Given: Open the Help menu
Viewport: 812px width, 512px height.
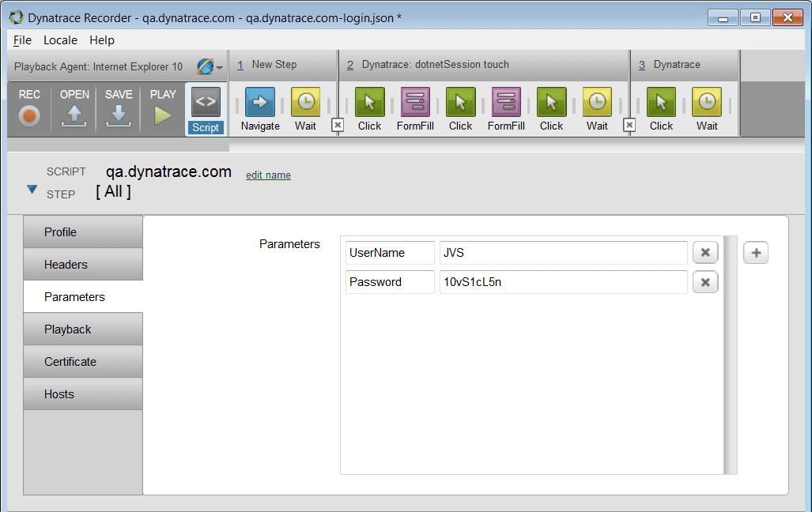Looking at the screenshot, I should pos(102,40).
